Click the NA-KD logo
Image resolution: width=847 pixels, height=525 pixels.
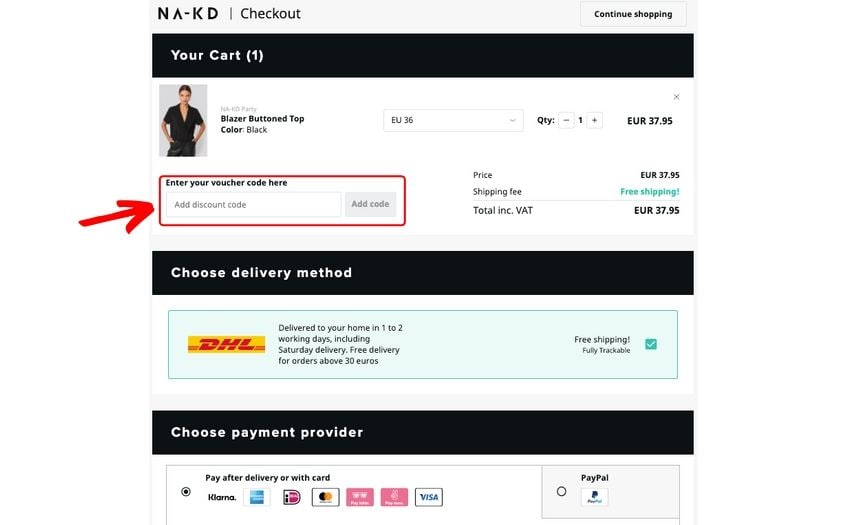[x=190, y=14]
